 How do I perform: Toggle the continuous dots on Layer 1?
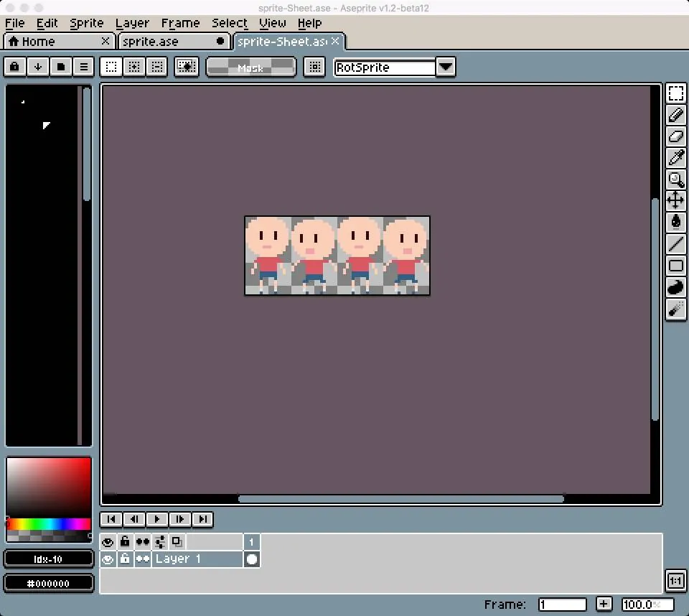pyautogui.click(x=143, y=559)
